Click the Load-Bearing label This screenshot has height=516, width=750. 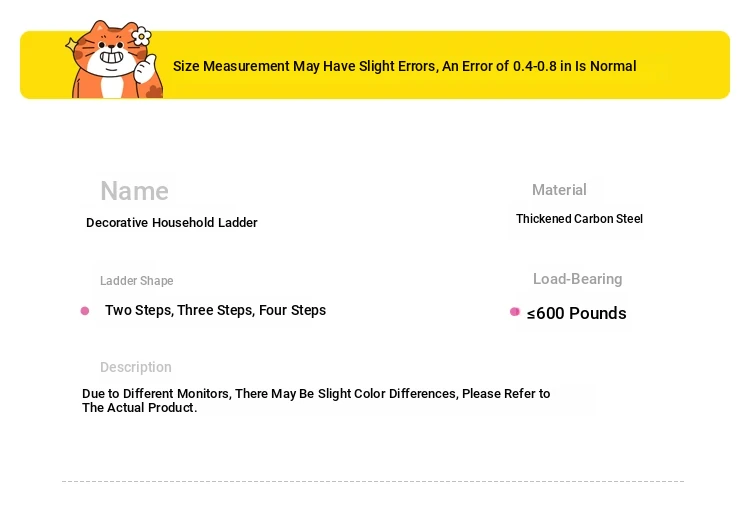click(577, 279)
